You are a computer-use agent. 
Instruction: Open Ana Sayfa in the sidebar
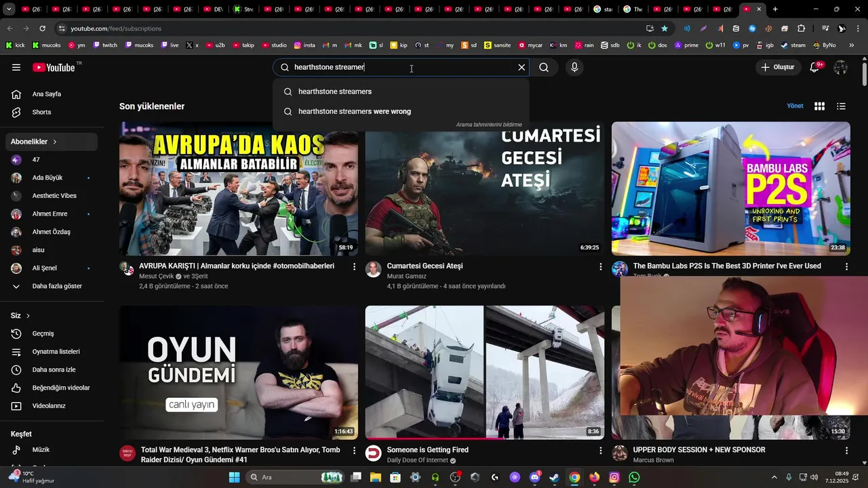(x=53, y=94)
